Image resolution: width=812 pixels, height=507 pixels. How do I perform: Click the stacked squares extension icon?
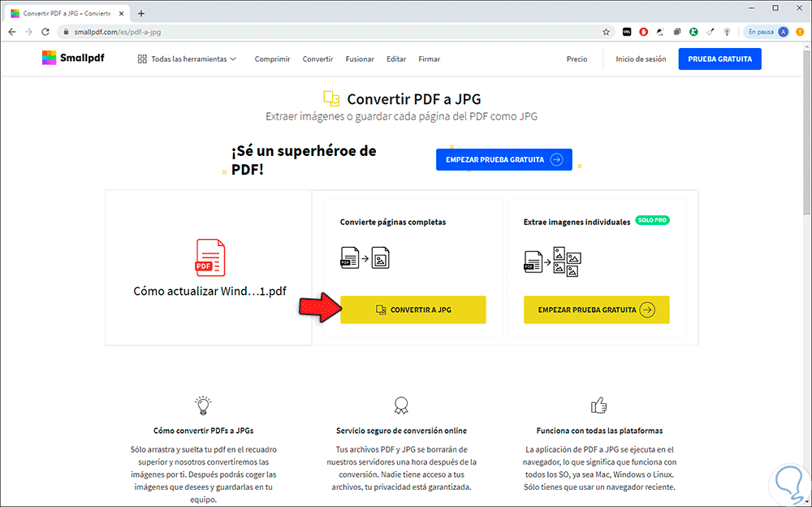click(677, 32)
